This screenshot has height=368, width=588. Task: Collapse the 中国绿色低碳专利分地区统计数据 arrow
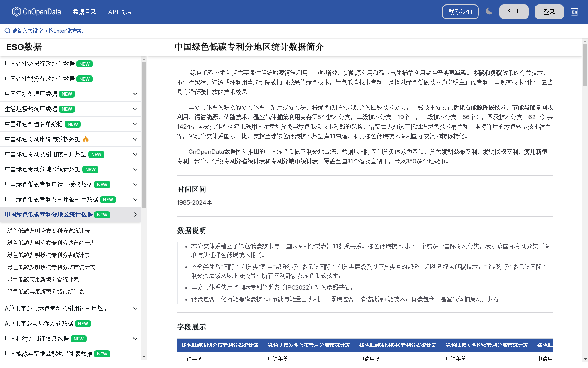(x=135, y=215)
